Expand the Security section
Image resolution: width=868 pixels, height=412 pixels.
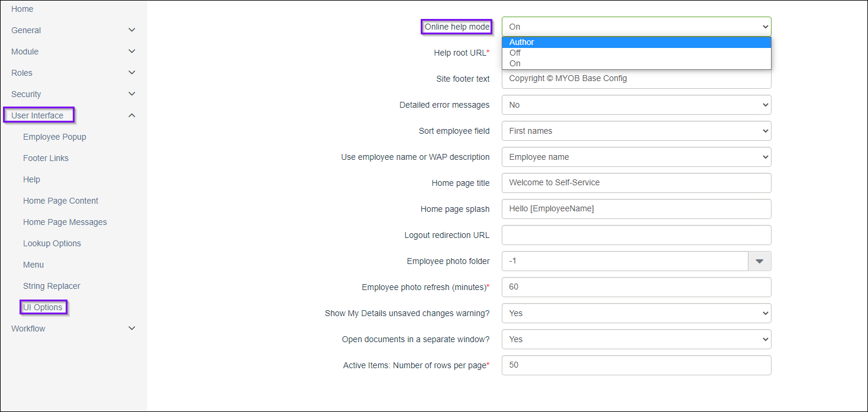click(131, 94)
